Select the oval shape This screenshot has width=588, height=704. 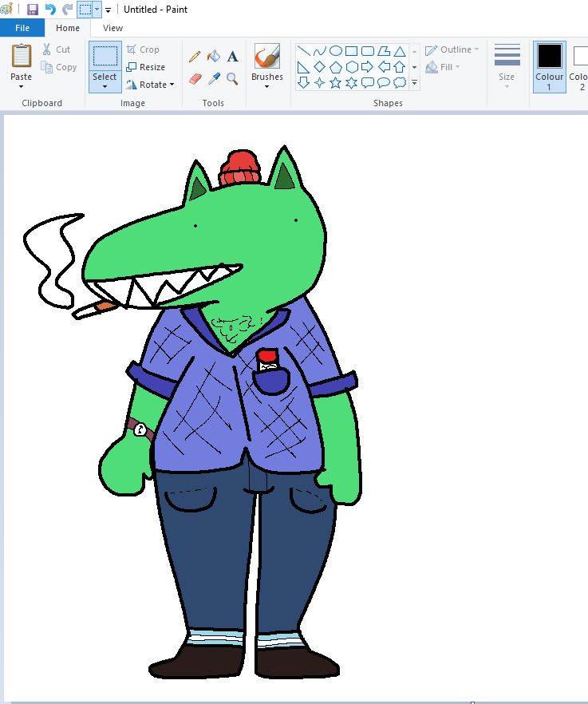click(336, 50)
